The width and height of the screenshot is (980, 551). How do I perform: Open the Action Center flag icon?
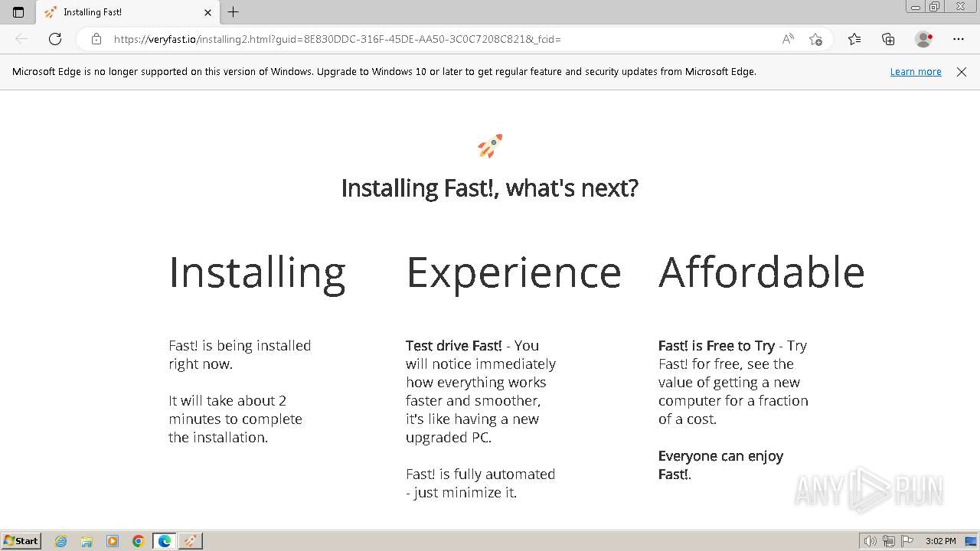click(x=907, y=541)
